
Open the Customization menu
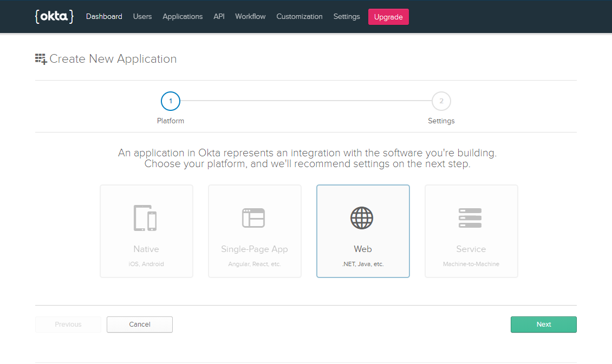pyautogui.click(x=300, y=16)
